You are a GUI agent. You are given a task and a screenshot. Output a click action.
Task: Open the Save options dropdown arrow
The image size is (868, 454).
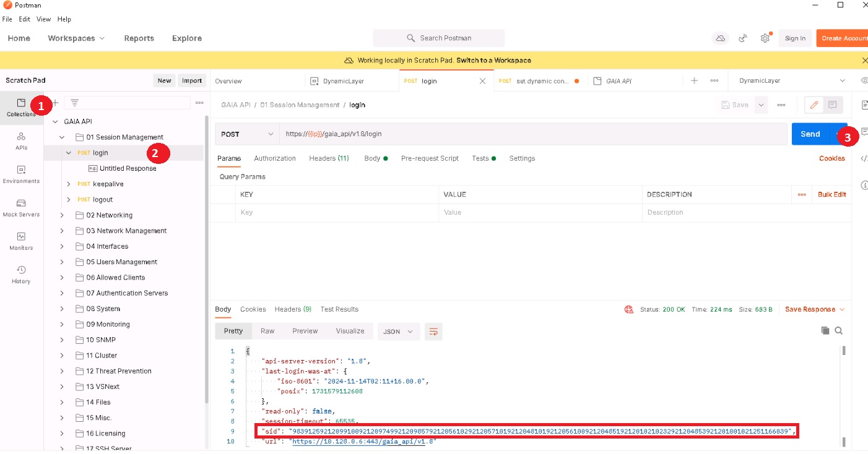coord(762,105)
